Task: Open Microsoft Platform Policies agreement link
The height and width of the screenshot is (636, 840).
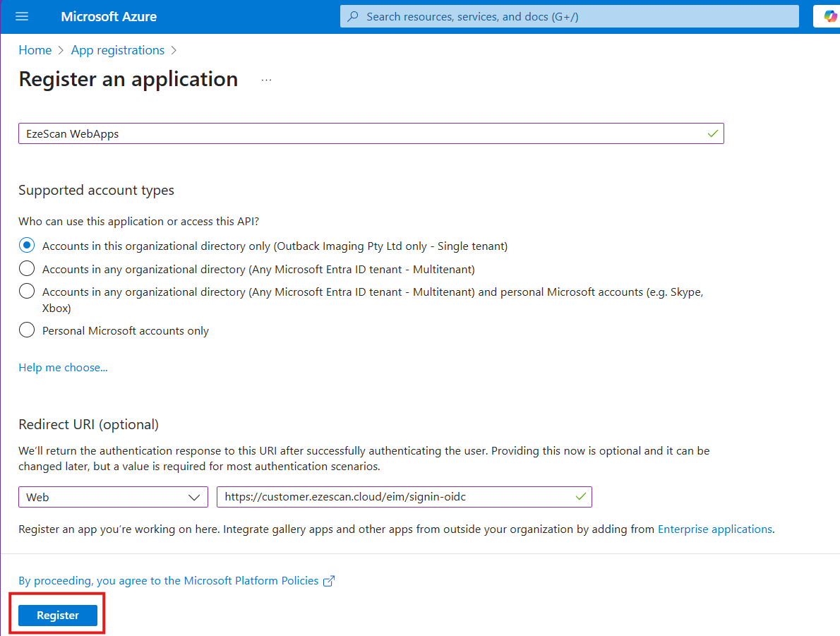Action: tap(169, 580)
